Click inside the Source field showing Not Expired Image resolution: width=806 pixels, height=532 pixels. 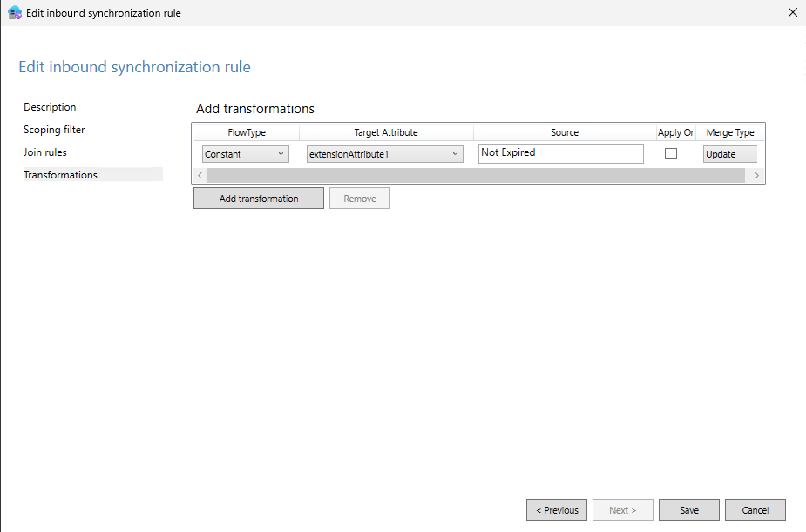point(560,153)
